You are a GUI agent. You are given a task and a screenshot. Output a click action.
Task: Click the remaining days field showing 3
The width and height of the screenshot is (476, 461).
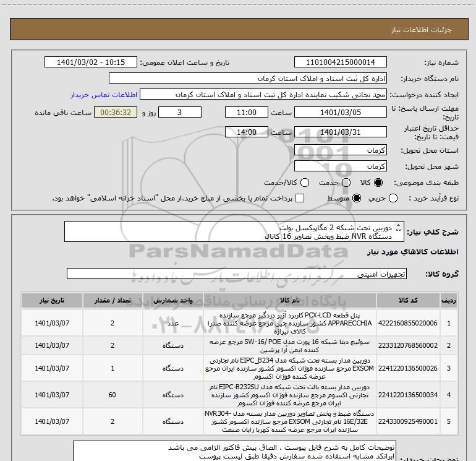pyautogui.click(x=180, y=113)
